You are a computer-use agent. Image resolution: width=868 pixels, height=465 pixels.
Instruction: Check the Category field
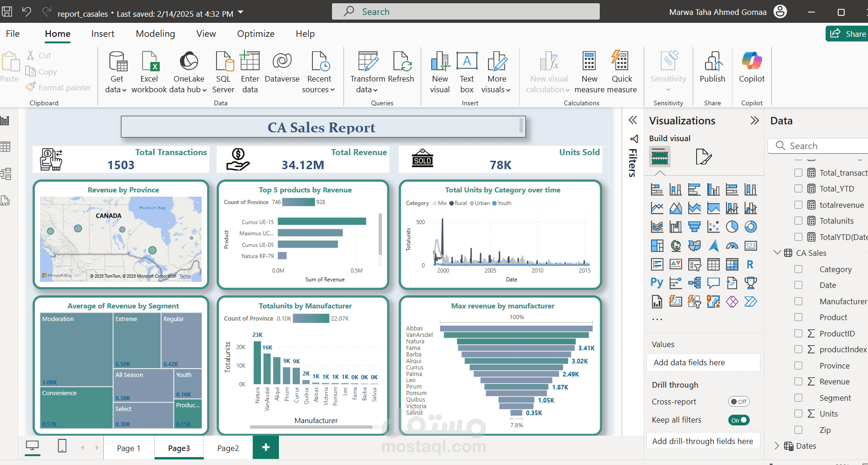[799, 269]
